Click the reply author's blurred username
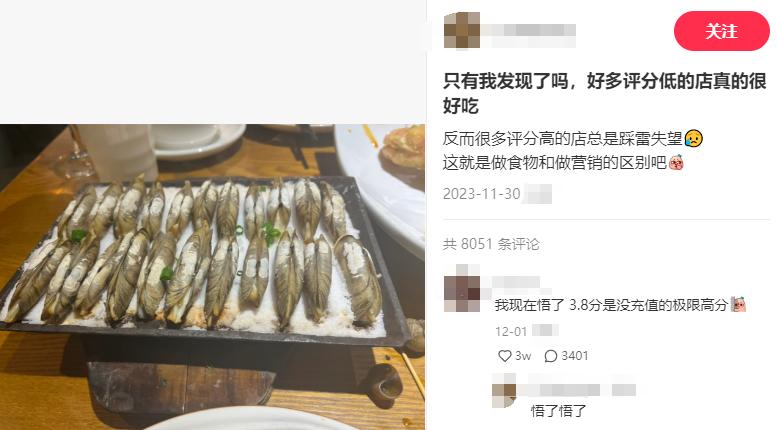The image size is (777, 430). point(577,389)
